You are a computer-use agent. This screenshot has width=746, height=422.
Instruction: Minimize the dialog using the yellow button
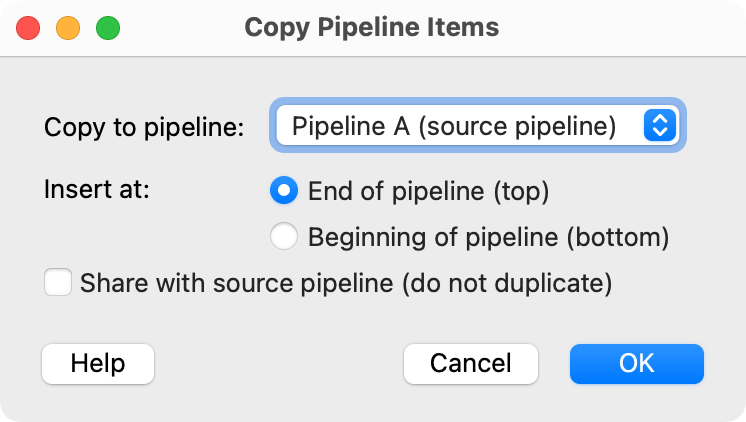[68, 27]
